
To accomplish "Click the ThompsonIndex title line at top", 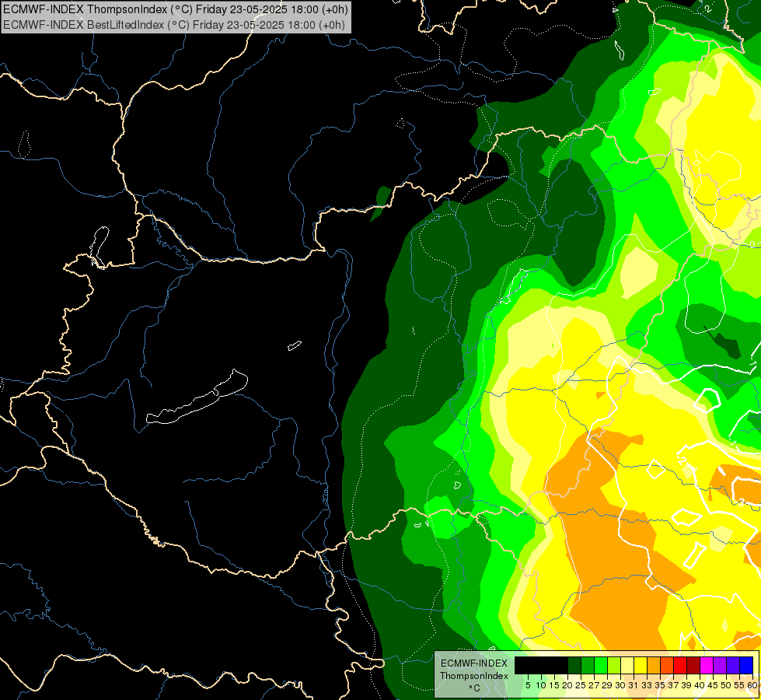I will 176,9.
